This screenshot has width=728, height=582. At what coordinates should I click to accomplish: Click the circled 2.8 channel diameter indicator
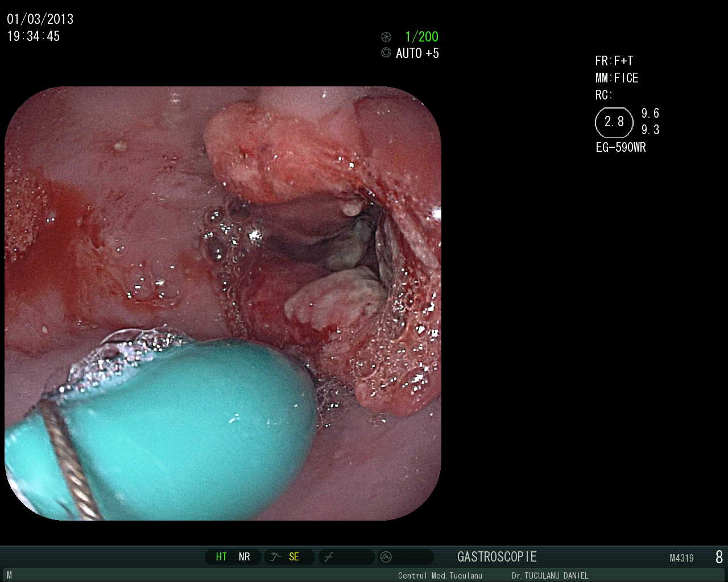click(614, 122)
